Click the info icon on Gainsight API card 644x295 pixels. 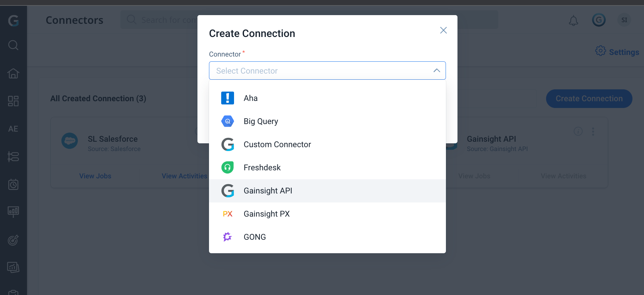point(578,131)
